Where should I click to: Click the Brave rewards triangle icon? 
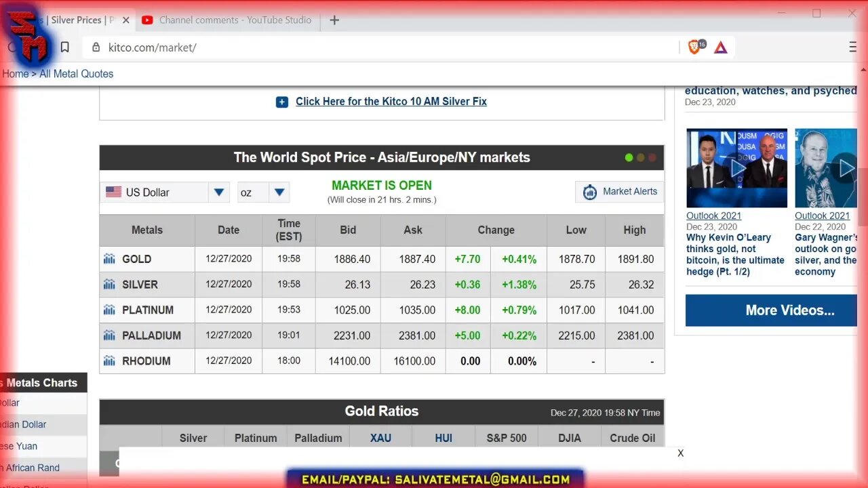pos(721,47)
